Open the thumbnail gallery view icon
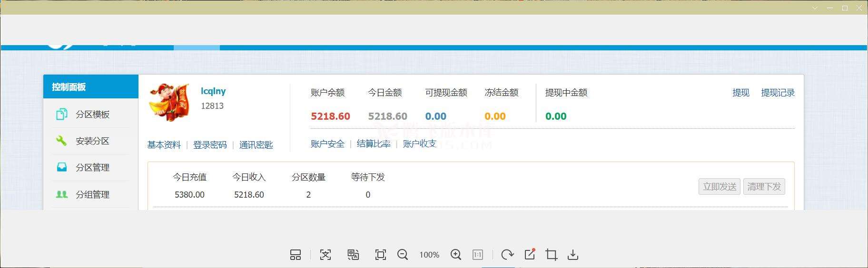868x268 pixels. (296, 255)
